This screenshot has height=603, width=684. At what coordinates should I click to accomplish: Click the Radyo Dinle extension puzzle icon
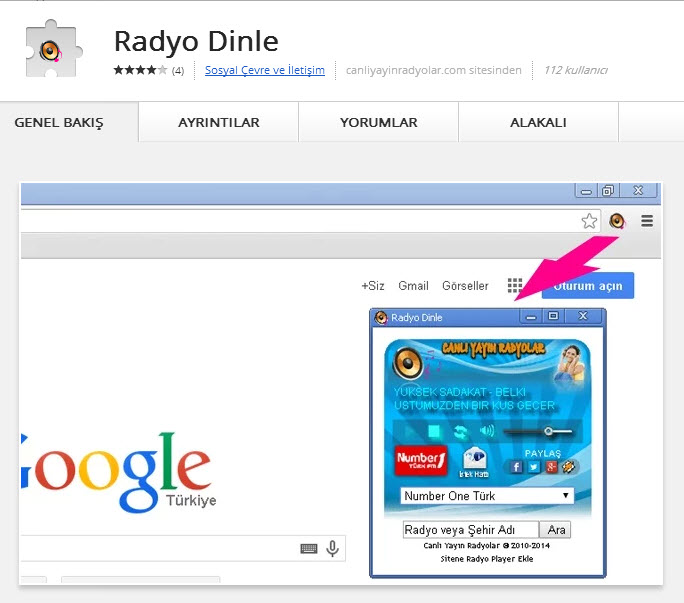pyautogui.click(x=53, y=49)
